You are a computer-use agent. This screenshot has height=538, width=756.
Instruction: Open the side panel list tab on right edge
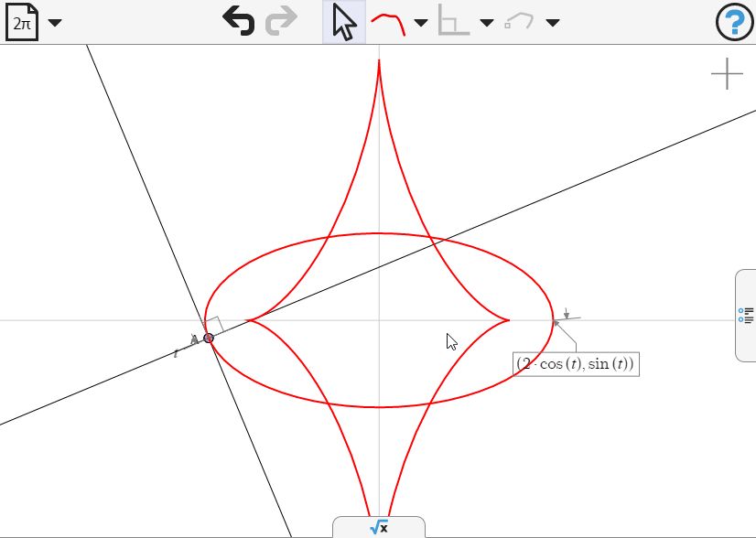pyautogui.click(x=745, y=316)
